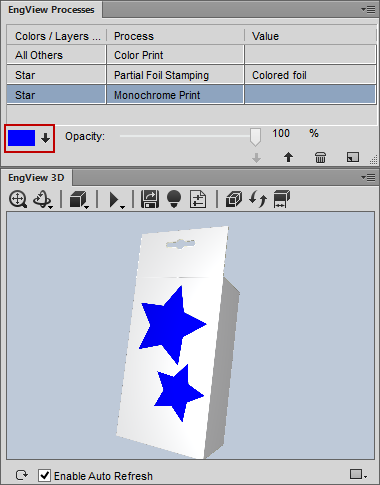This screenshot has height=485, width=380.
Task: Click the light bulb lighting icon
Action: 174,199
